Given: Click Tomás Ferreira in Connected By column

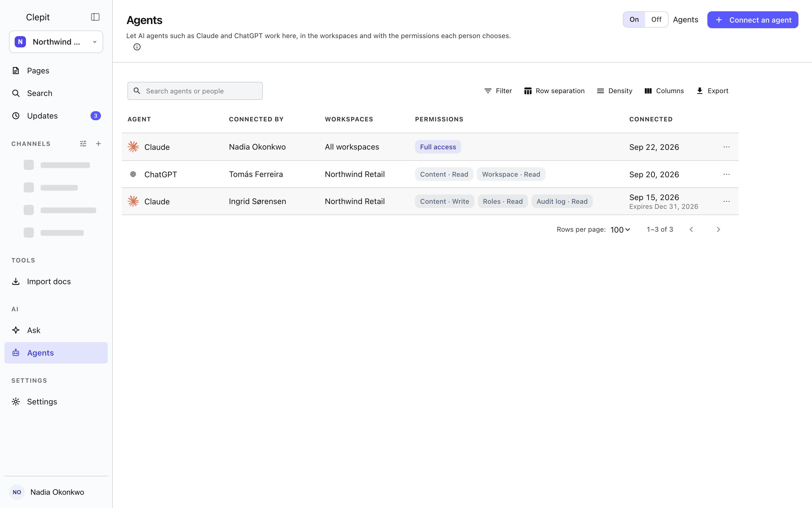Looking at the screenshot, I should point(256,174).
